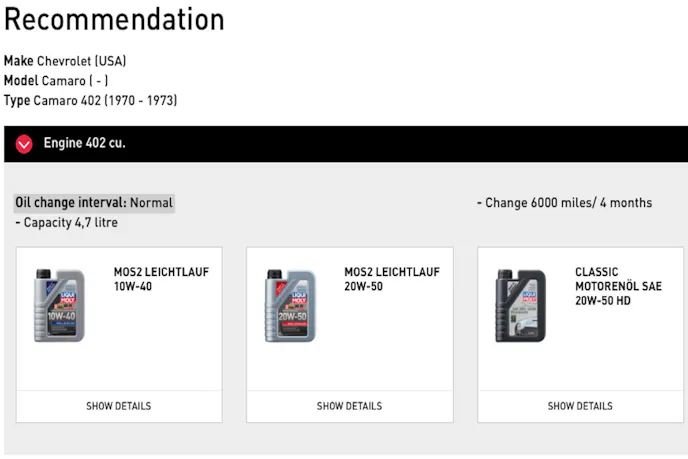Select the MOS2 LEICHTLAUF 20W-50 product title
Image resolution: width=688 pixels, height=459 pixels.
391,279
